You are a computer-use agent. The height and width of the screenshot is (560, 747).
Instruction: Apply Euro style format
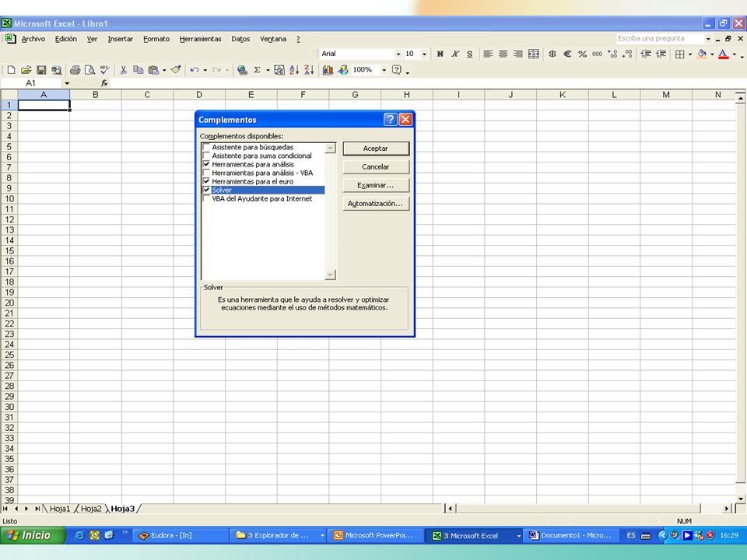pyautogui.click(x=567, y=54)
